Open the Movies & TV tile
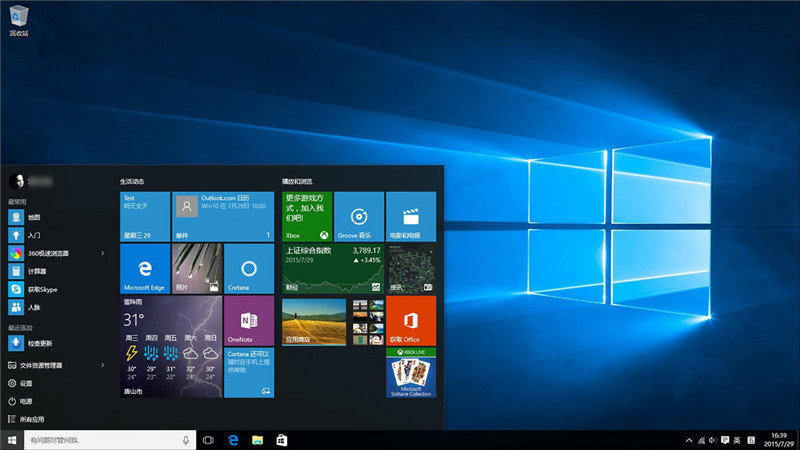Screen dimensions: 800x450 pyautogui.click(x=411, y=216)
